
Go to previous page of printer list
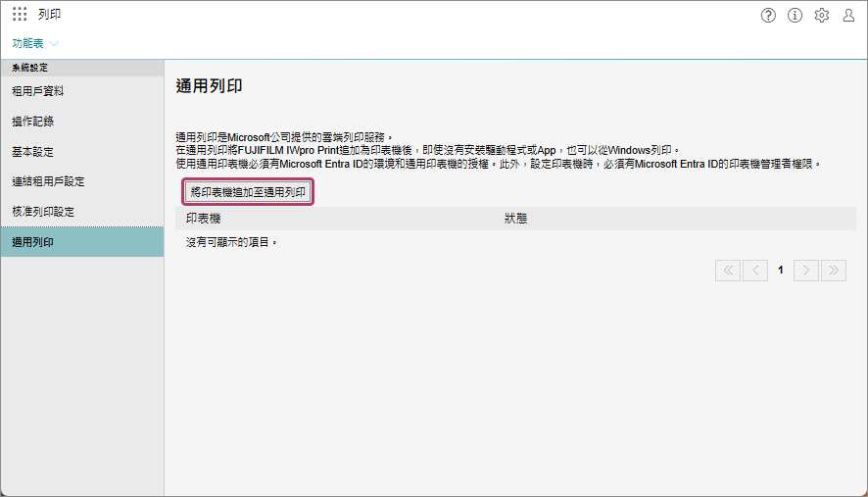point(755,270)
